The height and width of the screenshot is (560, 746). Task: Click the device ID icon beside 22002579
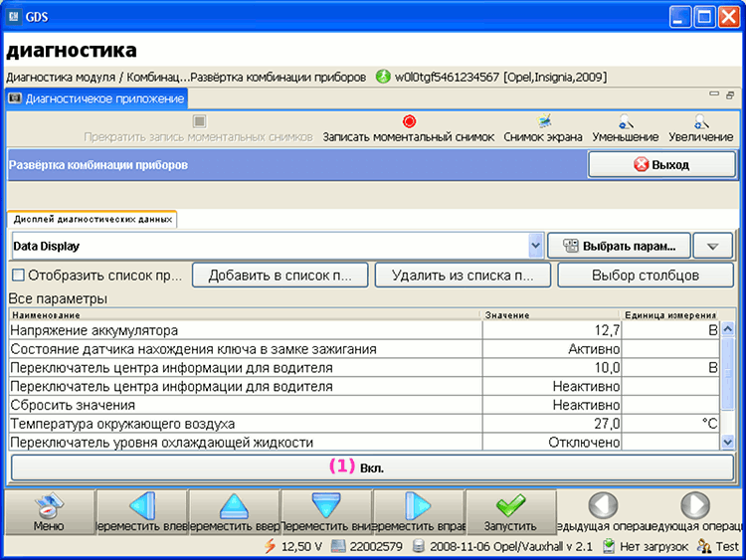pyautogui.click(x=338, y=546)
